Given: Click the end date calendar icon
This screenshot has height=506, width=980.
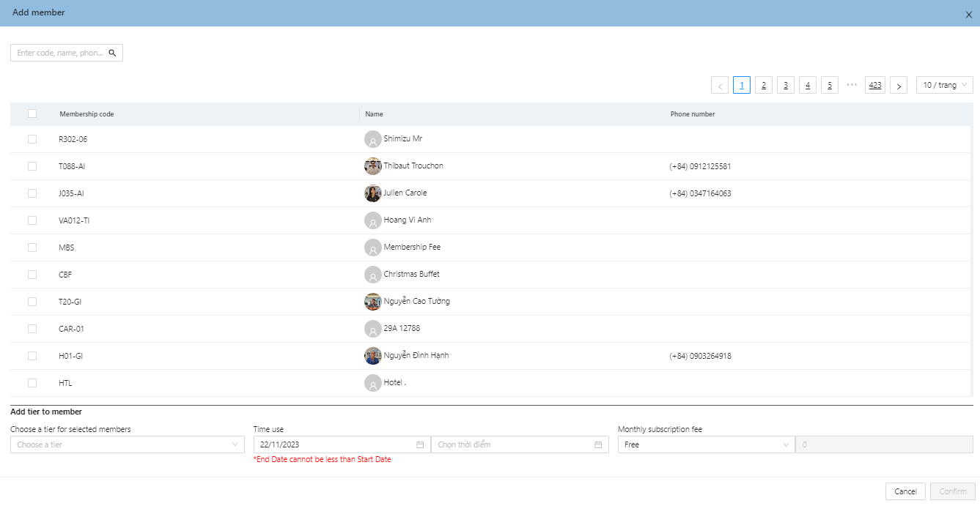Looking at the screenshot, I should click(x=598, y=444).
